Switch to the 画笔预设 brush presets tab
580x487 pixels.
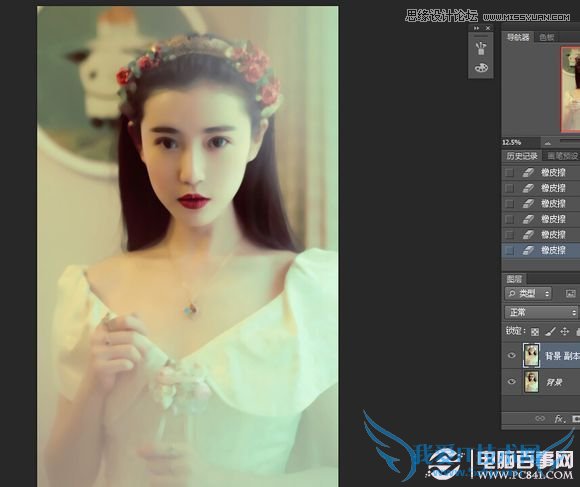tap(562, 156)
